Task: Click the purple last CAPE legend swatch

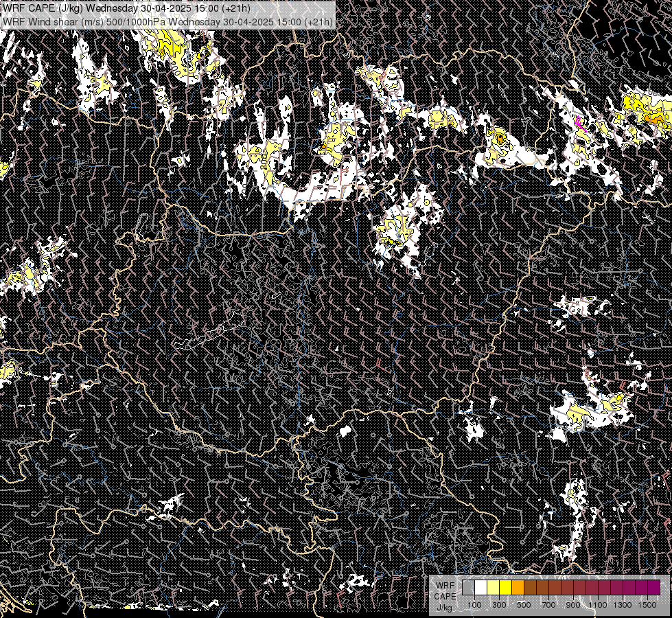Action: 654,587
